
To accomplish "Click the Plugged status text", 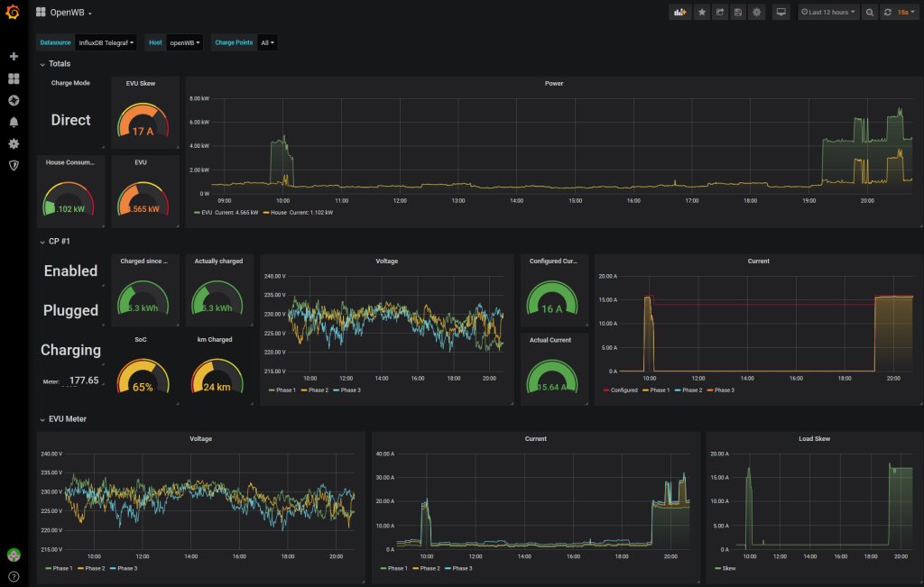I will point(70,310).
